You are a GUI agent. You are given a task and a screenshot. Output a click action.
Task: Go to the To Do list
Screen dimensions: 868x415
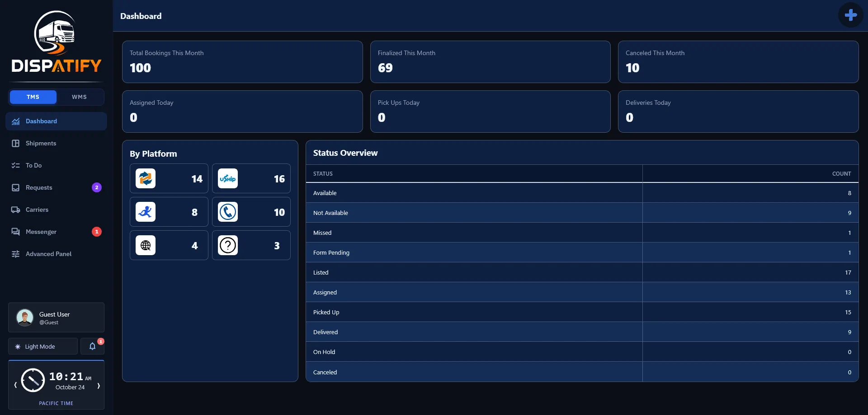pos(56,166)
